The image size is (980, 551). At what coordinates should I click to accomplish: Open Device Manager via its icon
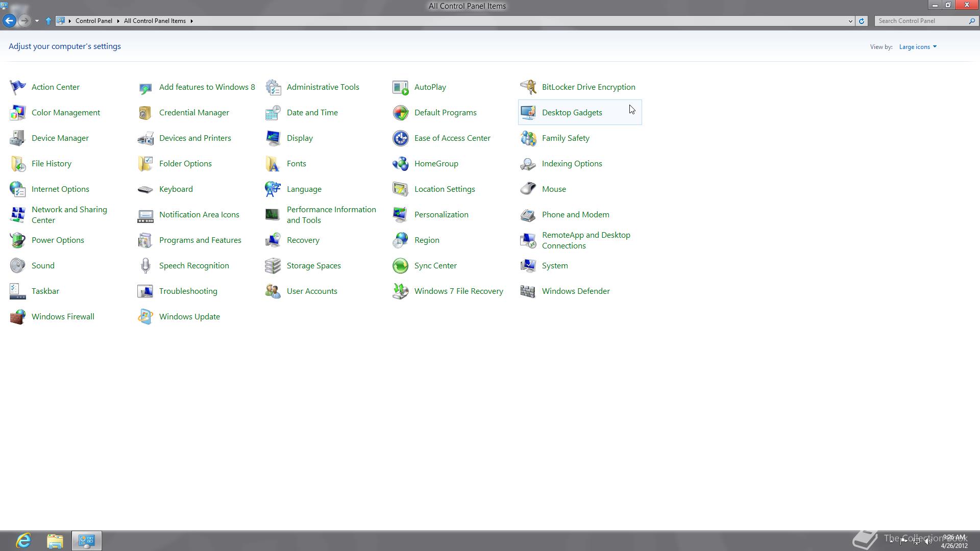18,138
